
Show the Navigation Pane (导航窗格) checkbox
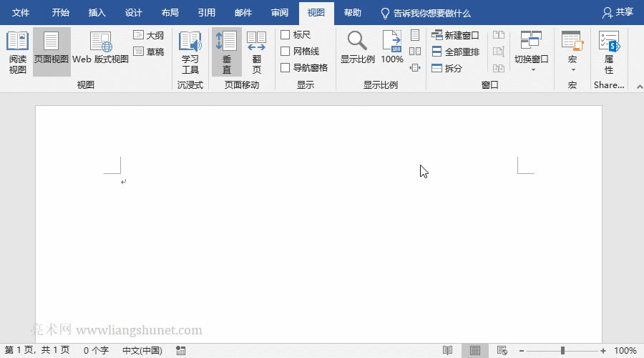[286, 68]
